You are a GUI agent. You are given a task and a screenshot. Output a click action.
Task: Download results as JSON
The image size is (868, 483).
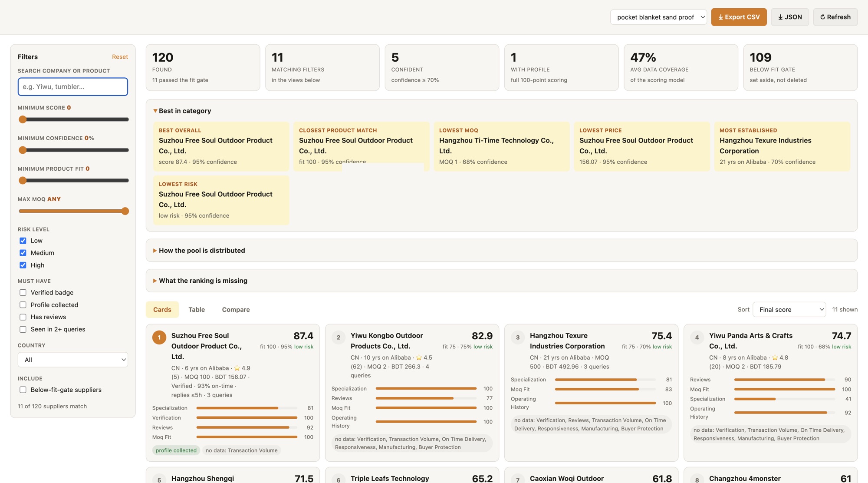click(x=790, y=17)
